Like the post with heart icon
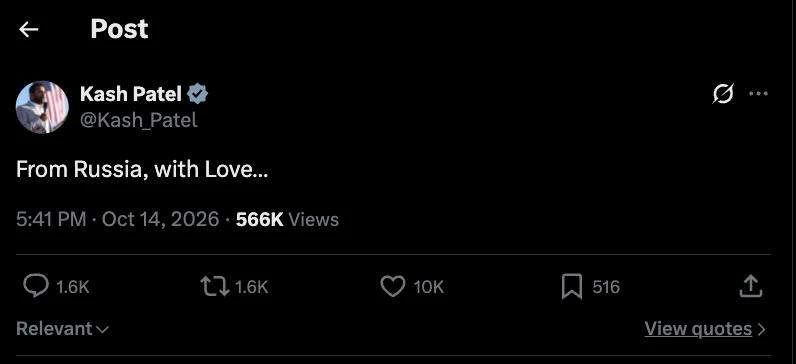The width and height of the screenshot is (796, 364). pyautogui.click(x=393, y=287)
